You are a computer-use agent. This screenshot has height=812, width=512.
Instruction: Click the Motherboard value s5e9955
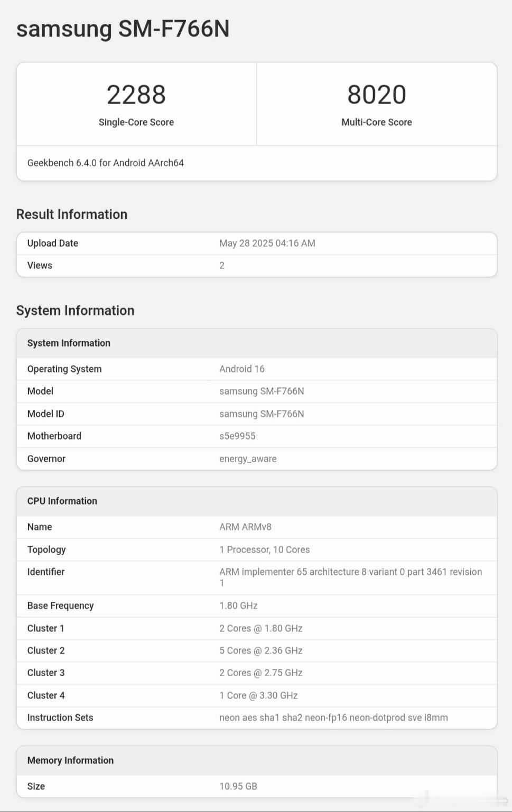pos(237,436)
